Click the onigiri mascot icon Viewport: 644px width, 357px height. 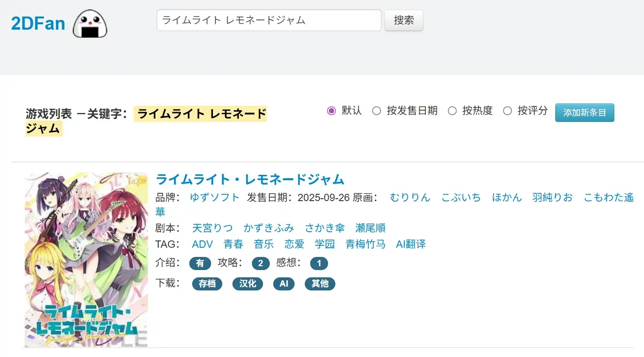tap(90, 23)
